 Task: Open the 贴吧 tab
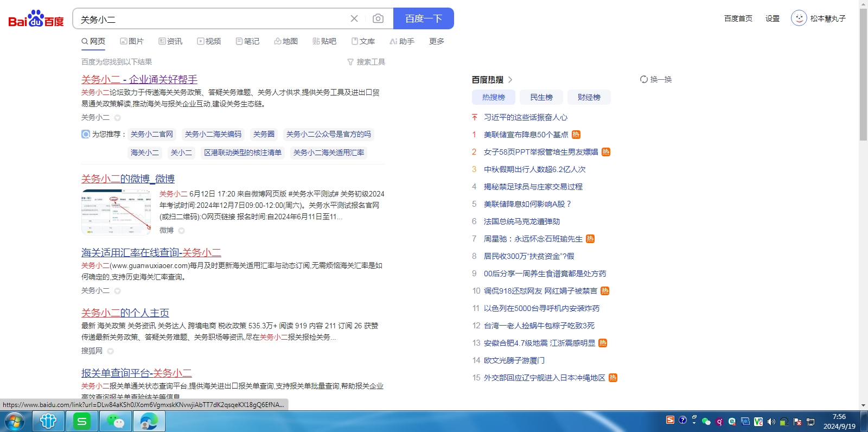pos(324,41)
